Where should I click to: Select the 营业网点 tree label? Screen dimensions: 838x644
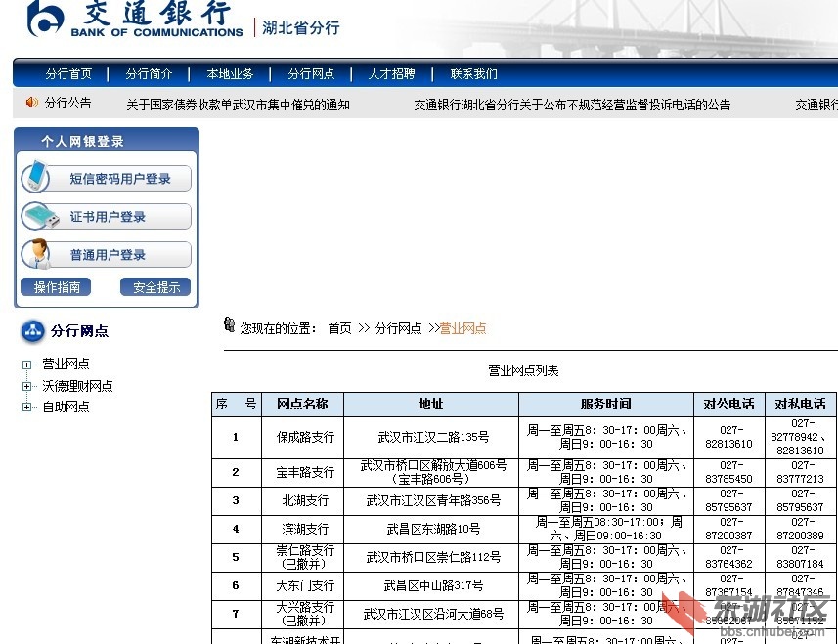tap(66, 364)
